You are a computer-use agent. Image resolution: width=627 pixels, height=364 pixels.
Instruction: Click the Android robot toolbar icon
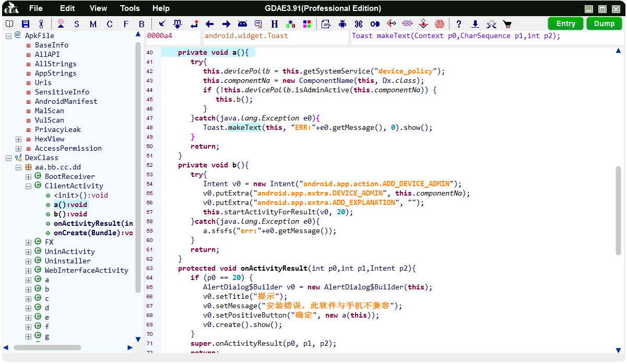click(342, 24)
